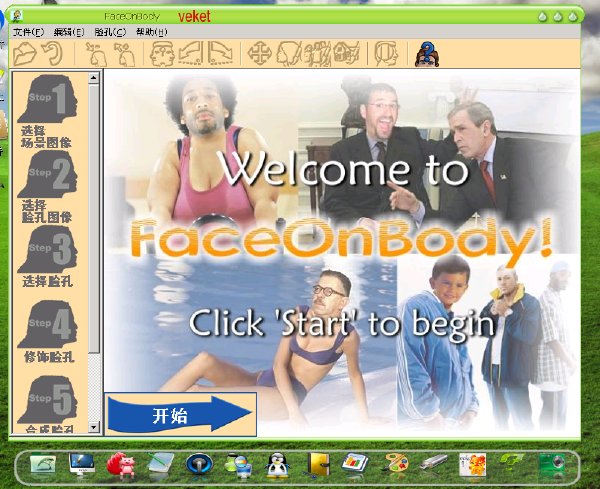Click the first head with arrows toolbar icon

click(x=95, y=54)
